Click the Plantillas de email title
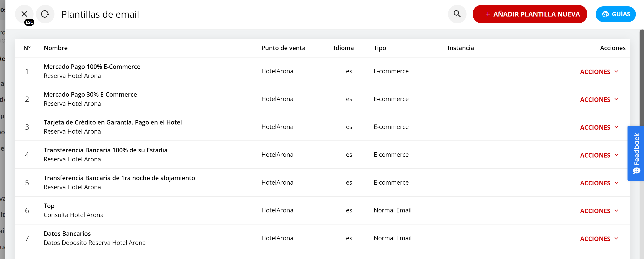This screenshot has width=644, height=259. point(100,14)
